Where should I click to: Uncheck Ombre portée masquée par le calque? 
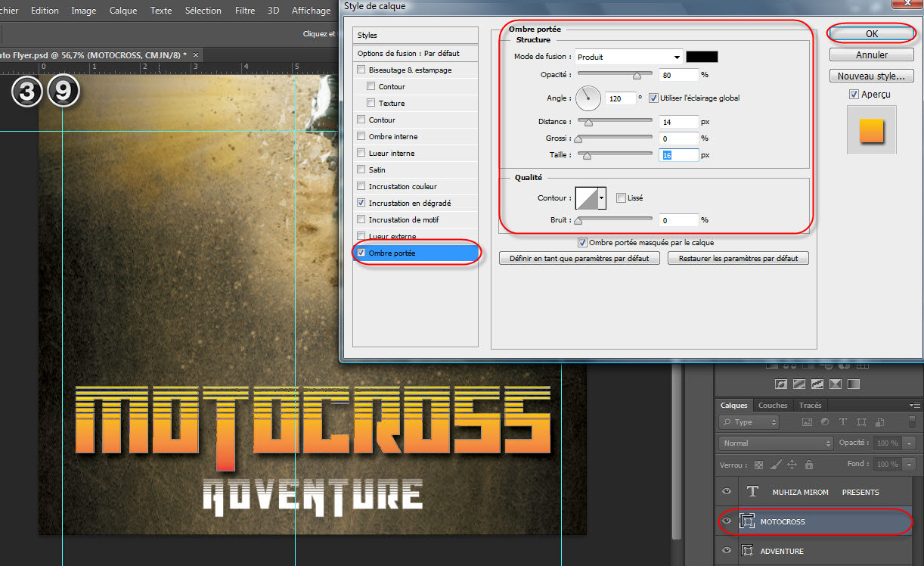click(x=582, y=242)
